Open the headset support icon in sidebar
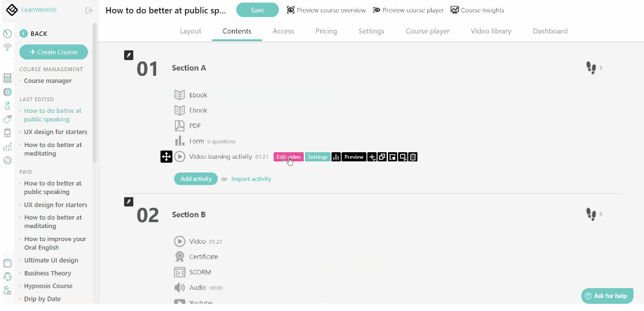This screenshot has height=311, width=644. pyautogui.click(x=8, y=276)
